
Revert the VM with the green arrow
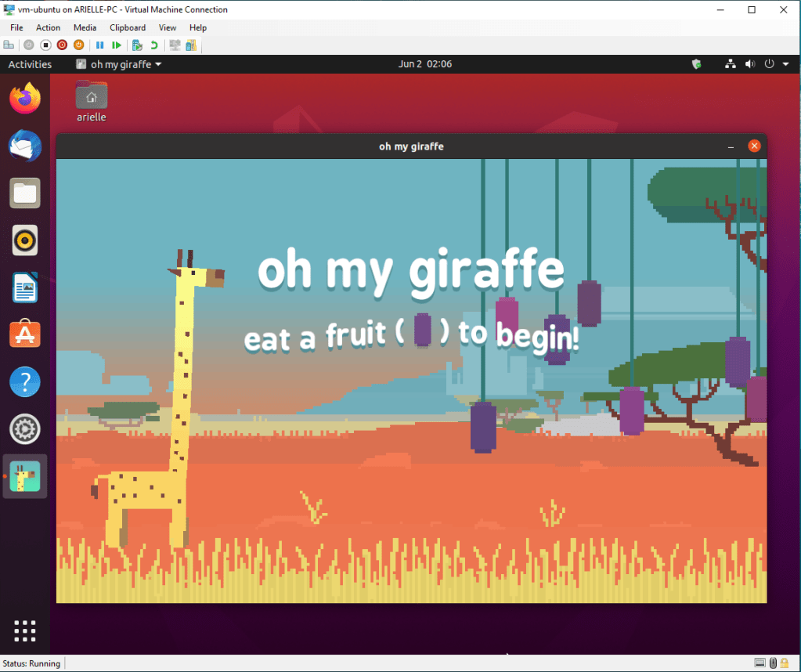[153, 45]
